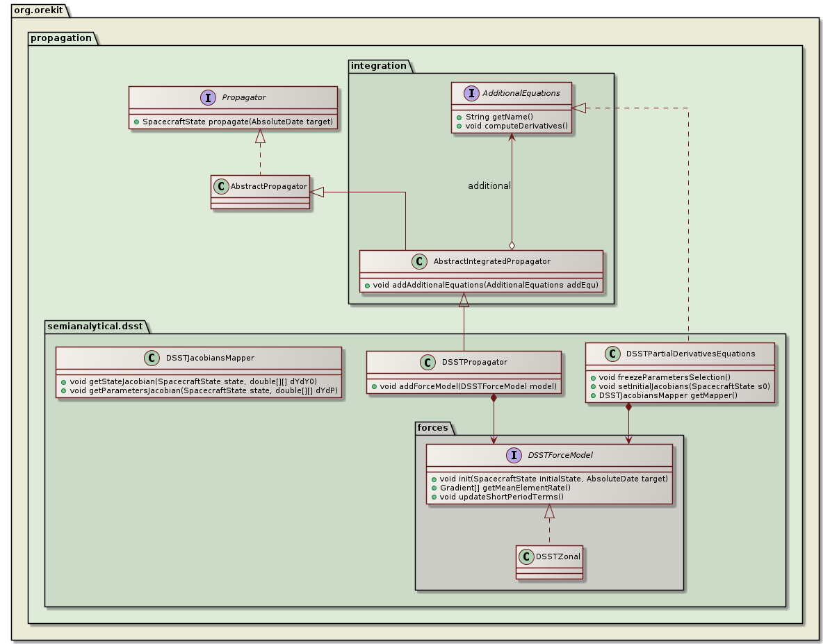The height and width of the screenshot is (644, 830).
Task: Click the class icon on AbstractIntegratedPropagator
Action: pos(418,262)
